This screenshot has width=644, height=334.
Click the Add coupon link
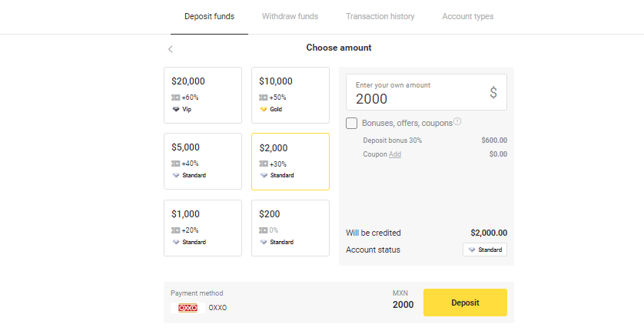[x=394, y=154]
